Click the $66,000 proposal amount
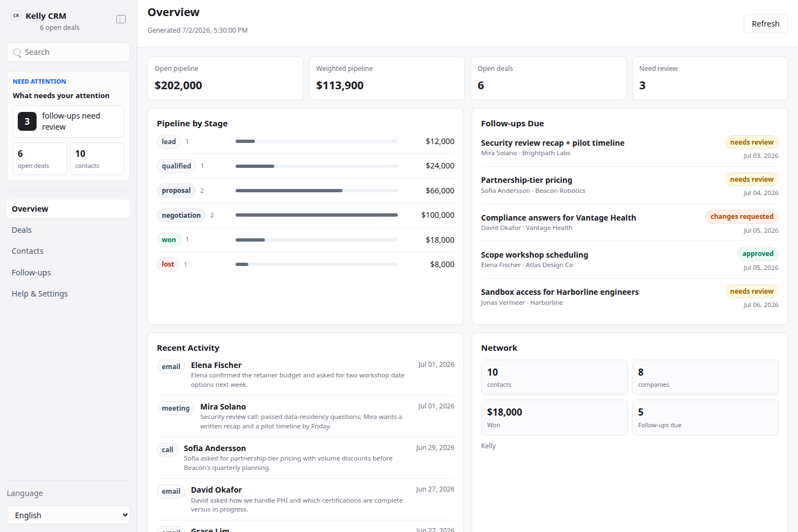Image resolution: width=798 pixels, height=532 pixels. pyautogui.click(x=440, y=191)
